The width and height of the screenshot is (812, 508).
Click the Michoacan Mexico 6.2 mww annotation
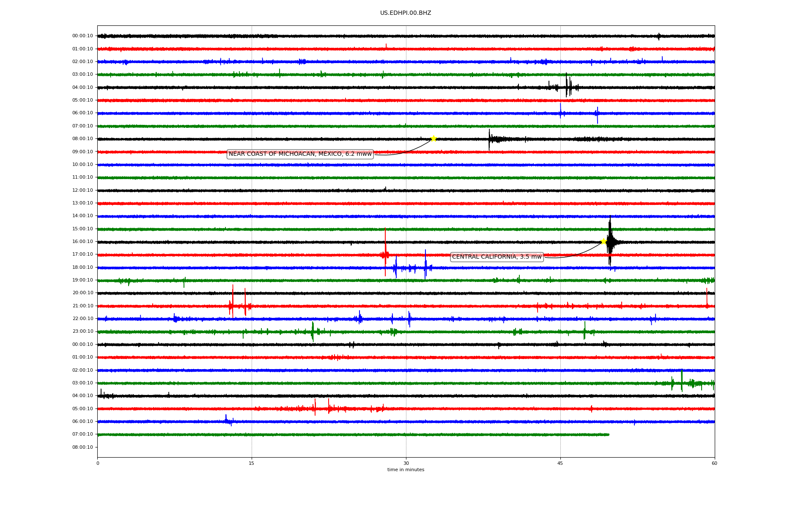[x=300, y=154]
